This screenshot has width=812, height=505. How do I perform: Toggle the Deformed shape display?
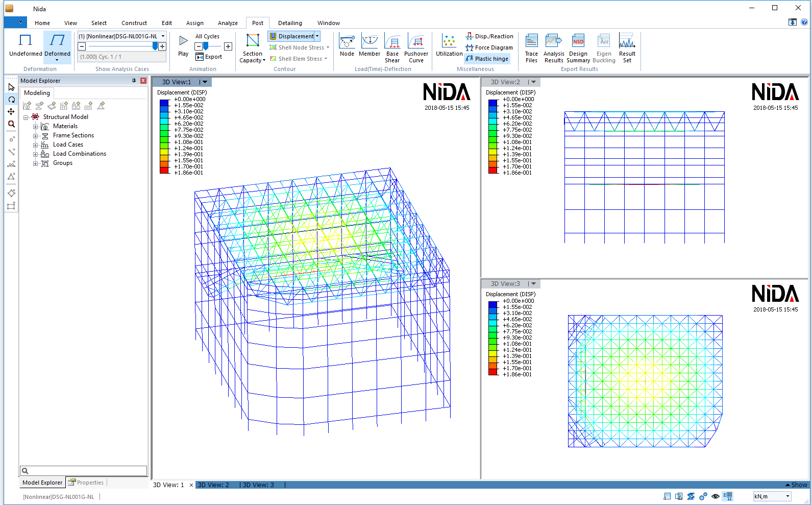[57, 47]
